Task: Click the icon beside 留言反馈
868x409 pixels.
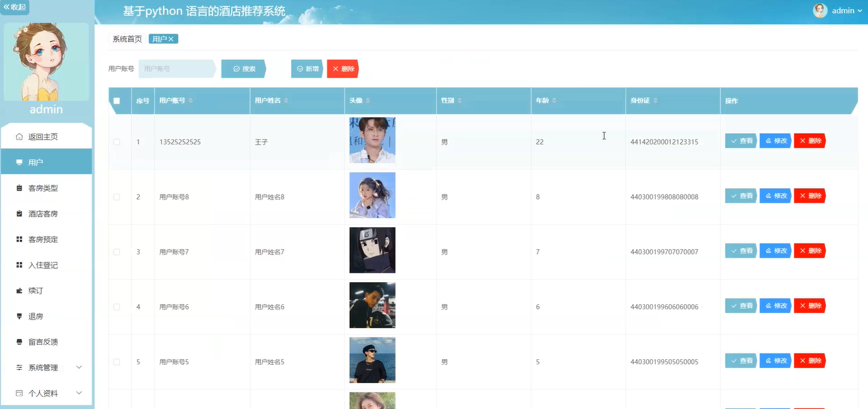Action: [x=19, y=342]
